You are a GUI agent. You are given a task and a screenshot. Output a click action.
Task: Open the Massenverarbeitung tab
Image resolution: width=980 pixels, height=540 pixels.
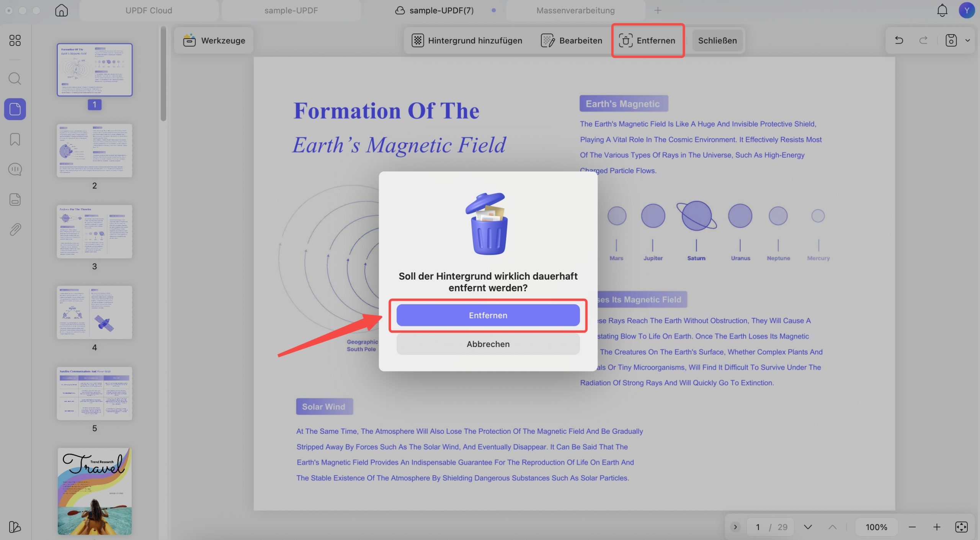click(575, 10)
